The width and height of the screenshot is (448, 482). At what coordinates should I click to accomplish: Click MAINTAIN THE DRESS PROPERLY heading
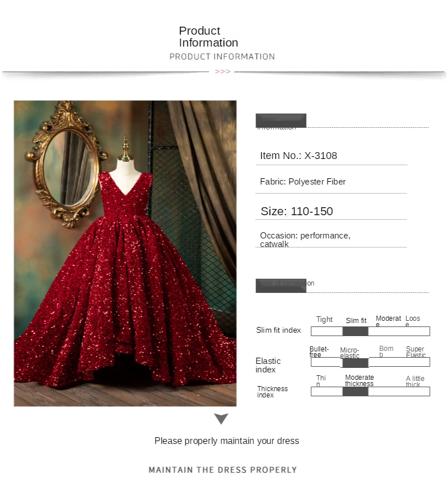[x=223, y=470]
